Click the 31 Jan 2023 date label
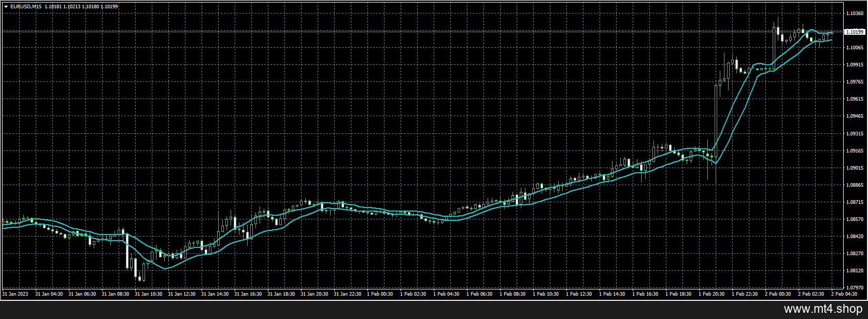The width and height of the screenshot is (868, 319). (x=15, y=294)
